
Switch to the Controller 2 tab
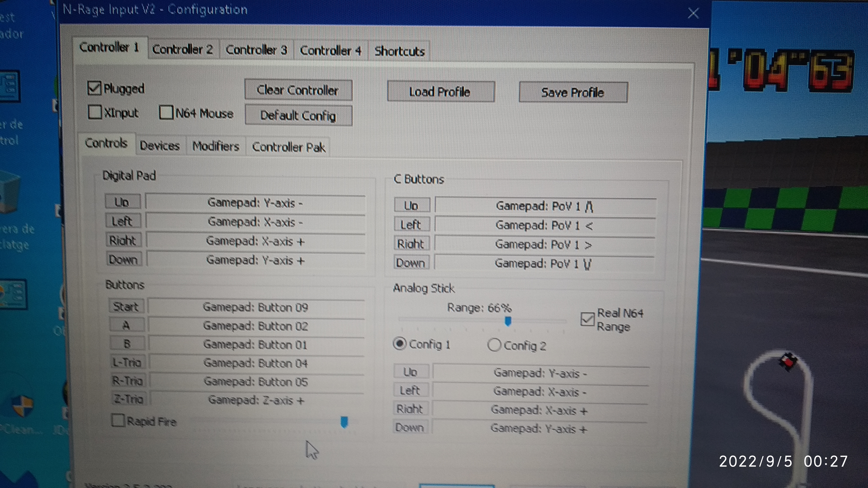182,50
